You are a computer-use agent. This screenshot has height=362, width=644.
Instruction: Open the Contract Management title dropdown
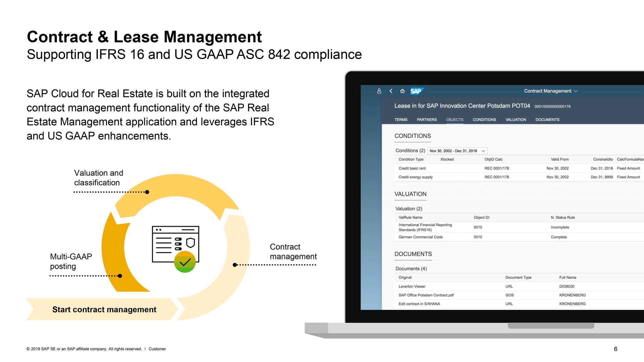tap(551, 91)
